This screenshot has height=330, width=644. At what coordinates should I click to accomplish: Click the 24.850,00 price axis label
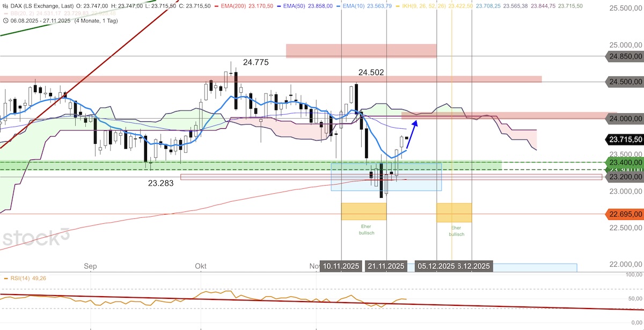(x=625, y=56)
